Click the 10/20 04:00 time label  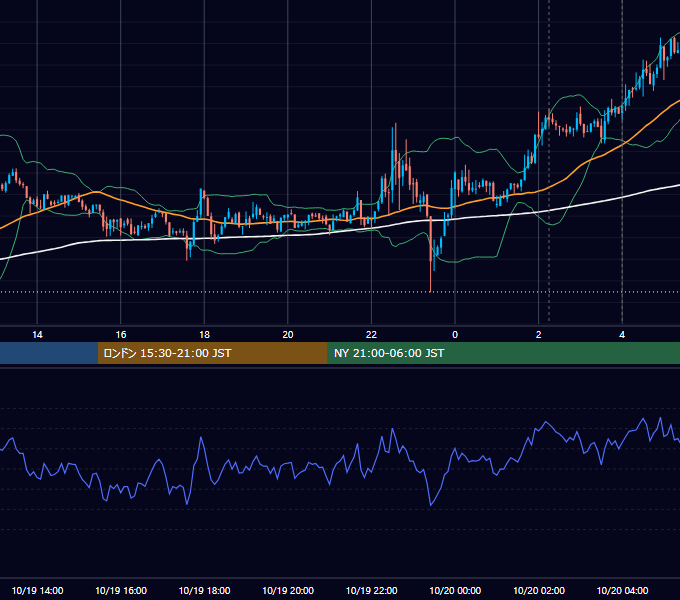pos(622,590)
